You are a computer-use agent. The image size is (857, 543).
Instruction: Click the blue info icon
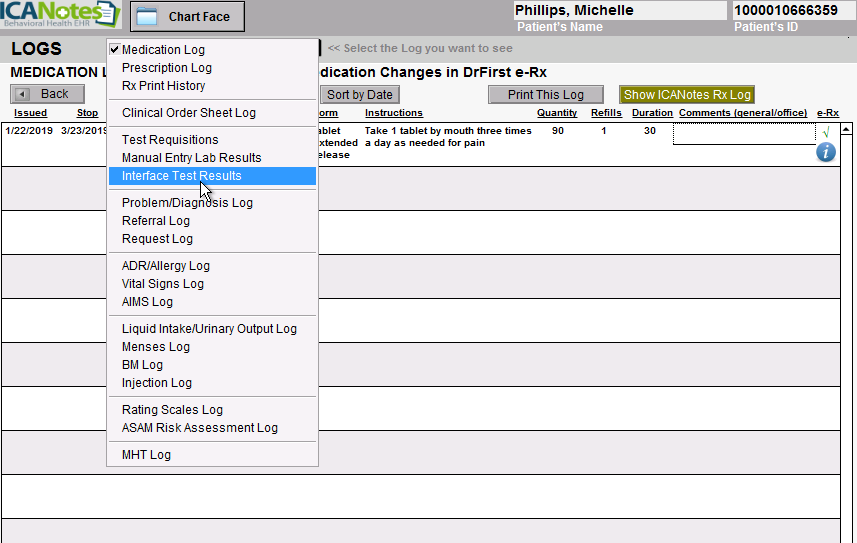click(825, 152)
